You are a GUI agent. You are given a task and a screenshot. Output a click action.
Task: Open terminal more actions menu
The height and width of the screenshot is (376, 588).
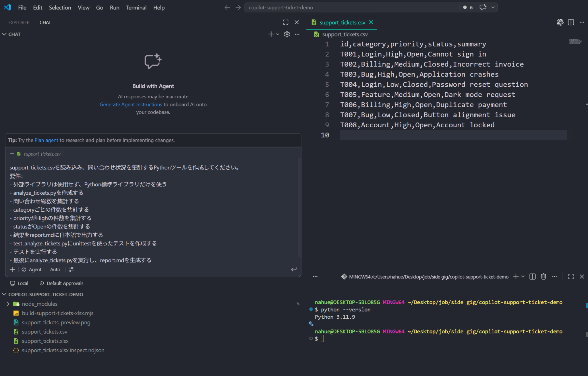click(x=554, y=276)
